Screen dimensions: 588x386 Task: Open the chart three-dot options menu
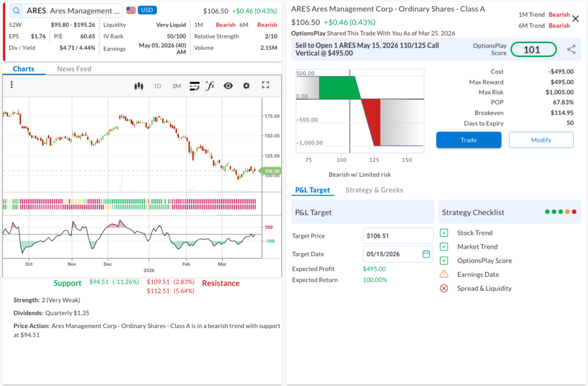(11, 85)
